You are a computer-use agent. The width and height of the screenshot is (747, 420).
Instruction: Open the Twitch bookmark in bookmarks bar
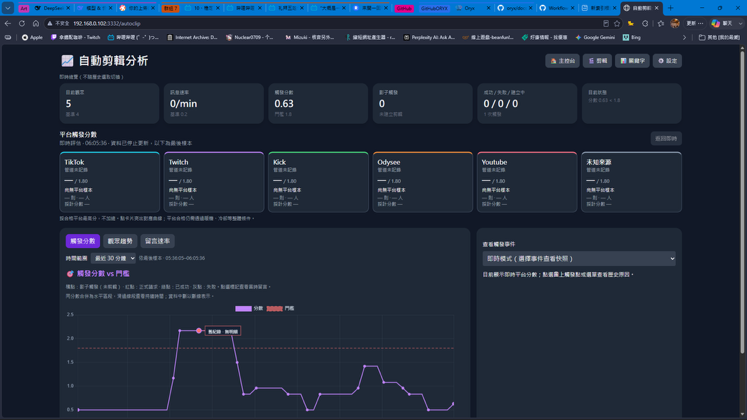click(x=75, y=37)
